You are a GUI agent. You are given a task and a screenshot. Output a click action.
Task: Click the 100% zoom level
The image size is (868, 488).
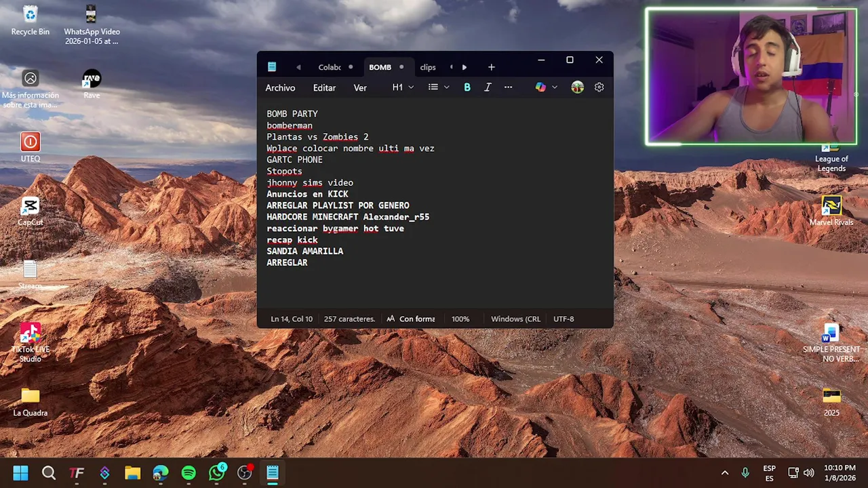(460, 319)
